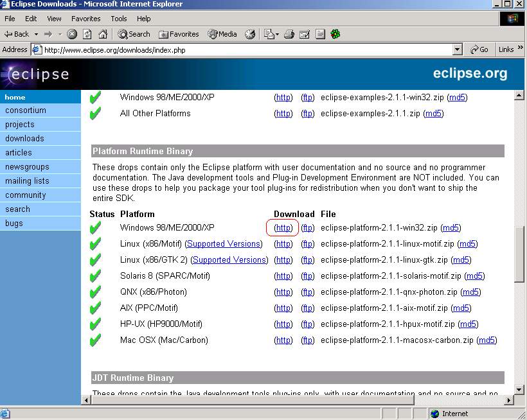The height and width of the screenshot is (420, 527).
Task: Open search in the sidebar
Action: click(40, 209)
